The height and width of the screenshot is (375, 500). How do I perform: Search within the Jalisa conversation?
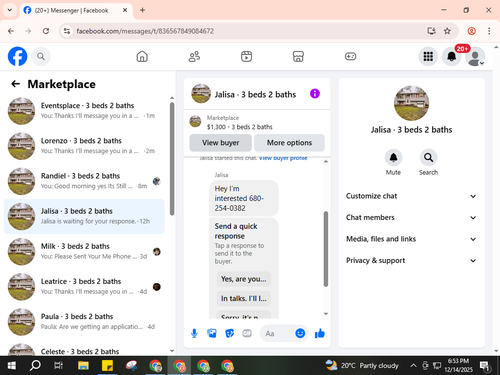[428, 157]
